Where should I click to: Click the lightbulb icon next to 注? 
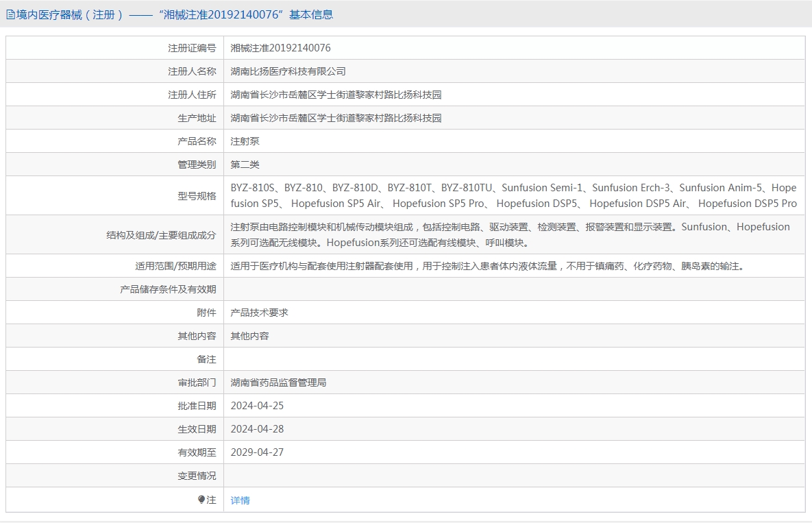201,500
